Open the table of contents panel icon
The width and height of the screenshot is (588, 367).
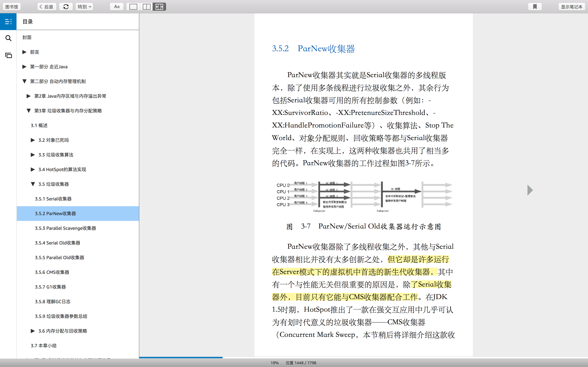8,22
